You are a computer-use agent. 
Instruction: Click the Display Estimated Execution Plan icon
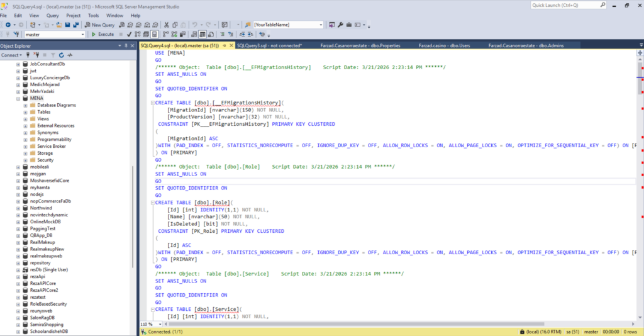[138, 35]
